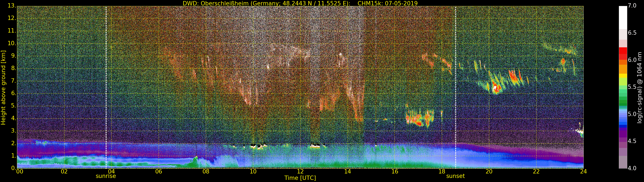Screen dimensions: 644x182
Task: Click the plot title 'DWD: Oberschleißheim' text
Action: pyautogui.click(x=216, y=3)
